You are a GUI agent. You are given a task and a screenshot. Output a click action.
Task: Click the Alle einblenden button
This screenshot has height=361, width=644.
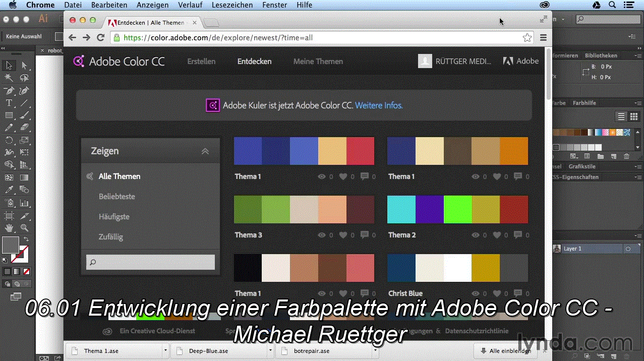click(x=505, y=351)
